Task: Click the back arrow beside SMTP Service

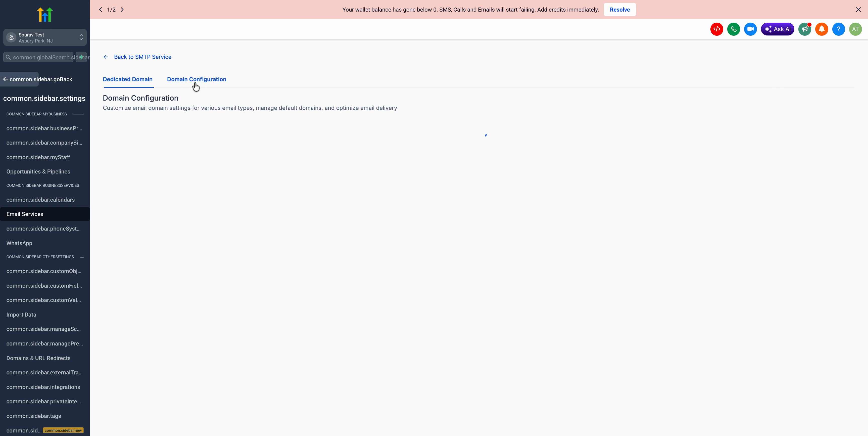Action: click(x=106, y=57)
